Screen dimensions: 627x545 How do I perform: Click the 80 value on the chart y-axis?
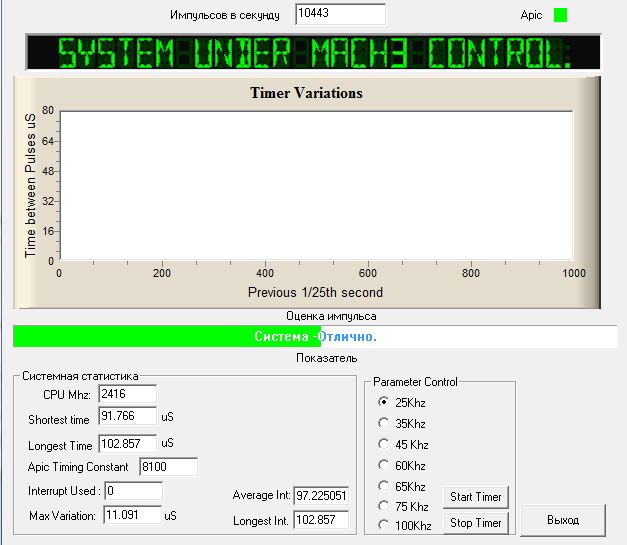[x=48, y=110]
